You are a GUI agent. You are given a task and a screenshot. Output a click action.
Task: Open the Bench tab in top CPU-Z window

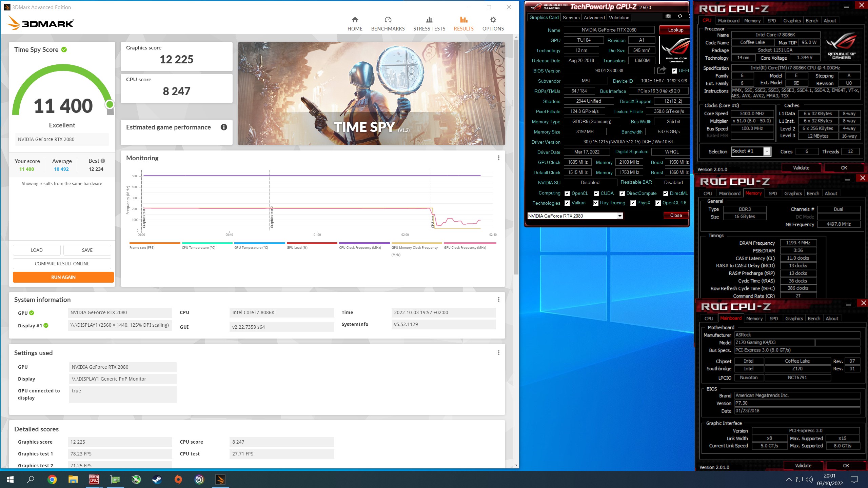pyautogui.click(x=812, y=21)
